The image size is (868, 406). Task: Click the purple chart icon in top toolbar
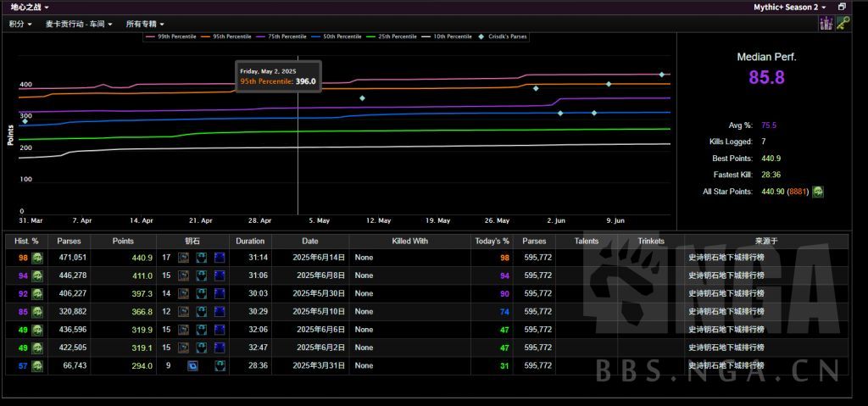[826, 24]
